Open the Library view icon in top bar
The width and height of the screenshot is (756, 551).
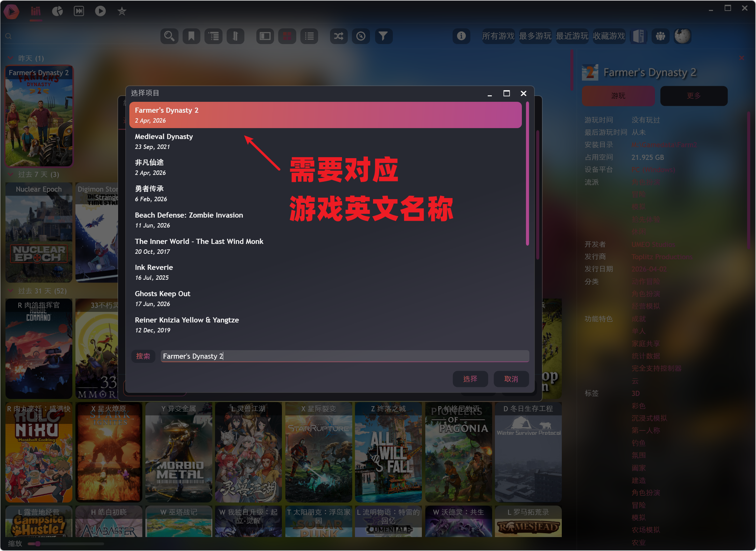[x=36, y=11]
